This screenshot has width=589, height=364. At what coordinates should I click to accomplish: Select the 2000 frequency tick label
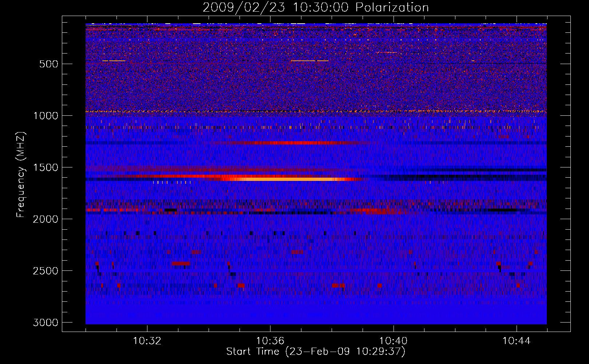pyautogui.click(x=46, y=219)
